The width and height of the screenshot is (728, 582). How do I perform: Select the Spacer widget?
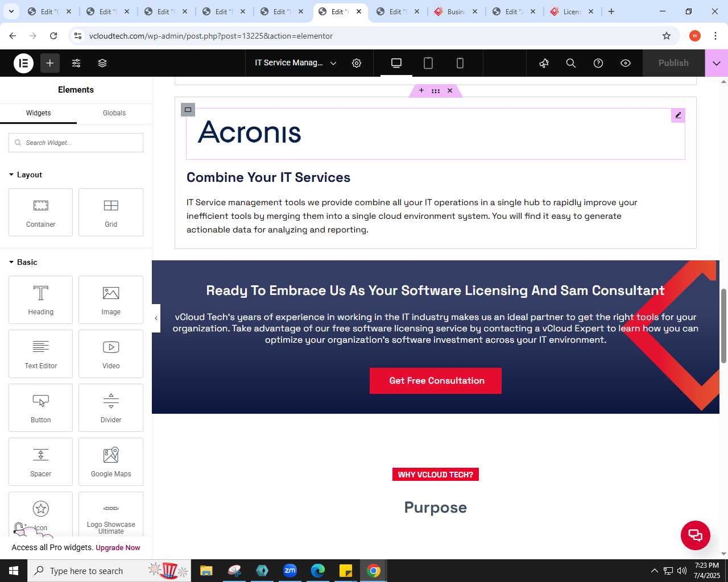click(40, 462)
